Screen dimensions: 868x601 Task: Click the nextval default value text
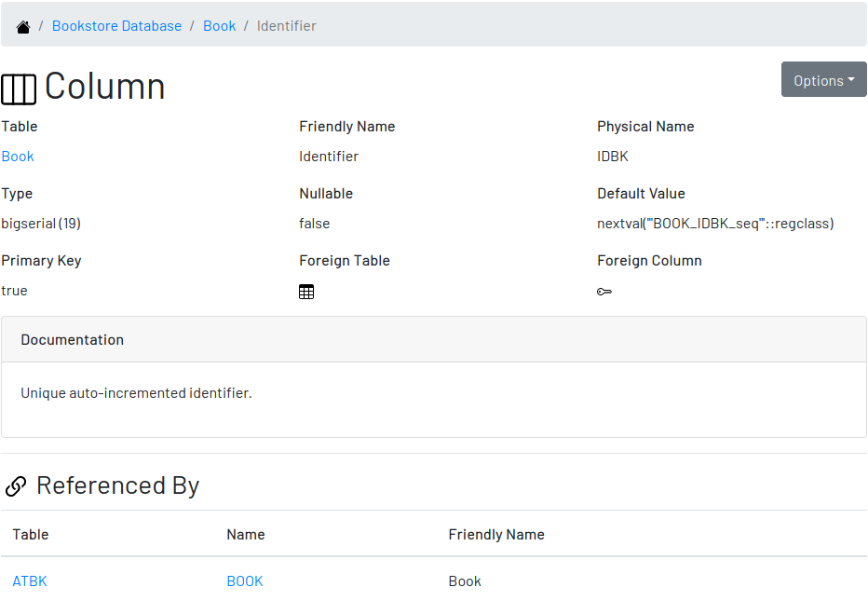[715, 224]
